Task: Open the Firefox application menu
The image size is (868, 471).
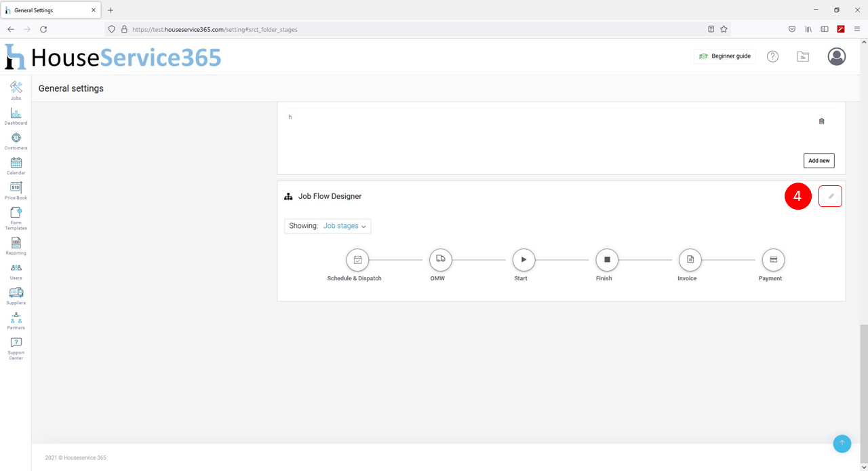Action: pos(857,29)
